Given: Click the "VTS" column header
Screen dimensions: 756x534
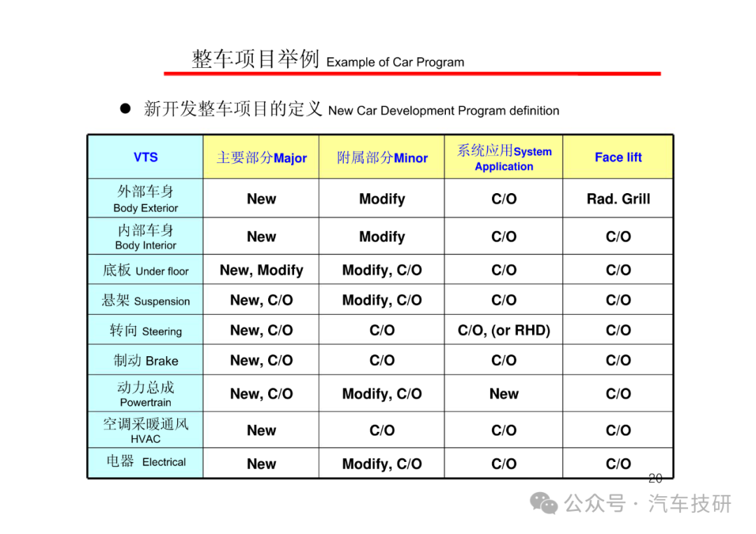Looking at the screenshot, I should click(x=146, y=157).
